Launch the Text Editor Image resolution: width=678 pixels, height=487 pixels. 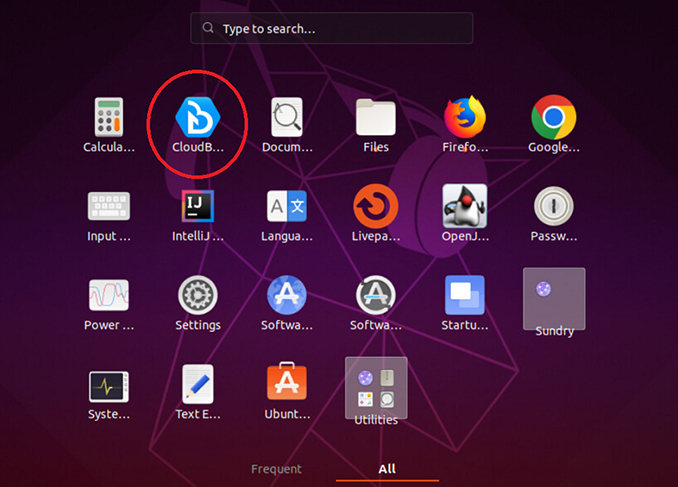click(x=198, y=384)
